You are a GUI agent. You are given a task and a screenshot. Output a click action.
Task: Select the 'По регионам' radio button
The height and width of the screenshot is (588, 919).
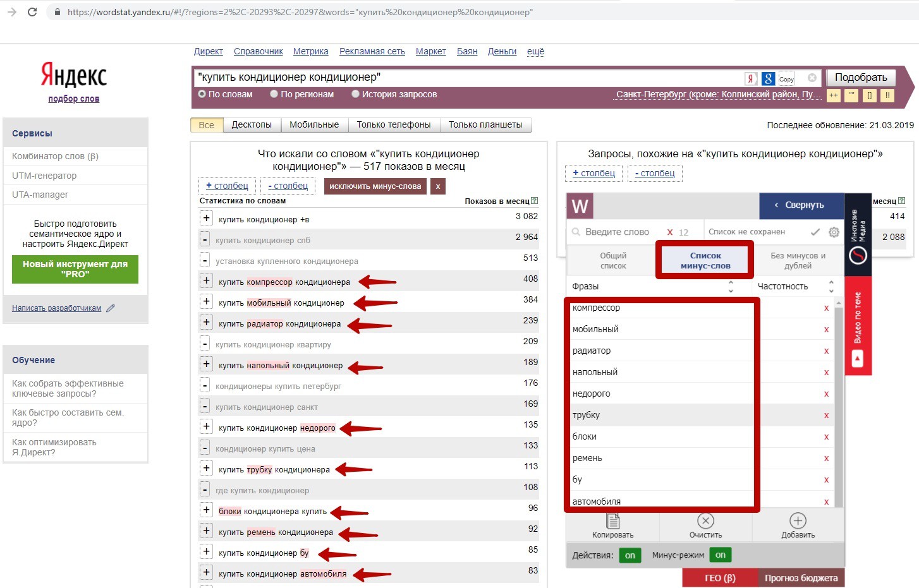tap(274, 94)
